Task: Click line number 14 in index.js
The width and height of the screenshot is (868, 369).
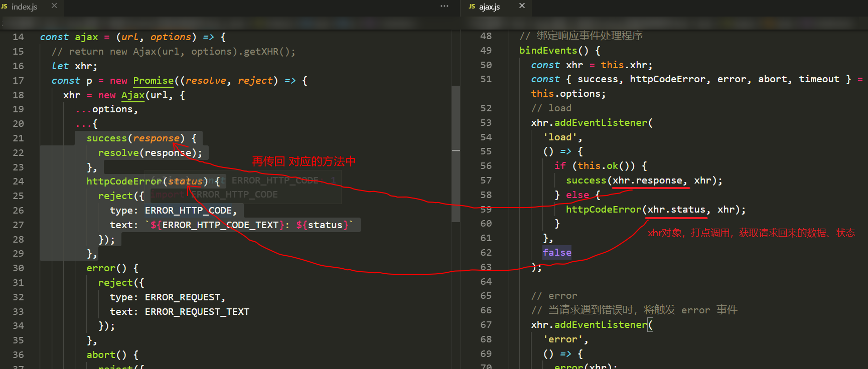Action: 18,37
